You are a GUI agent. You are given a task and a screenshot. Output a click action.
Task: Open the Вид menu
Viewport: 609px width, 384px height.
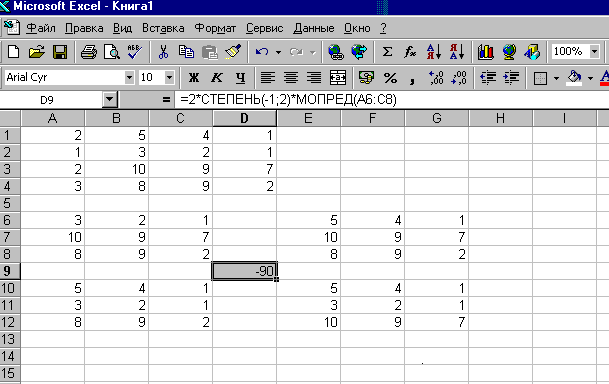[x=122, y=28]
